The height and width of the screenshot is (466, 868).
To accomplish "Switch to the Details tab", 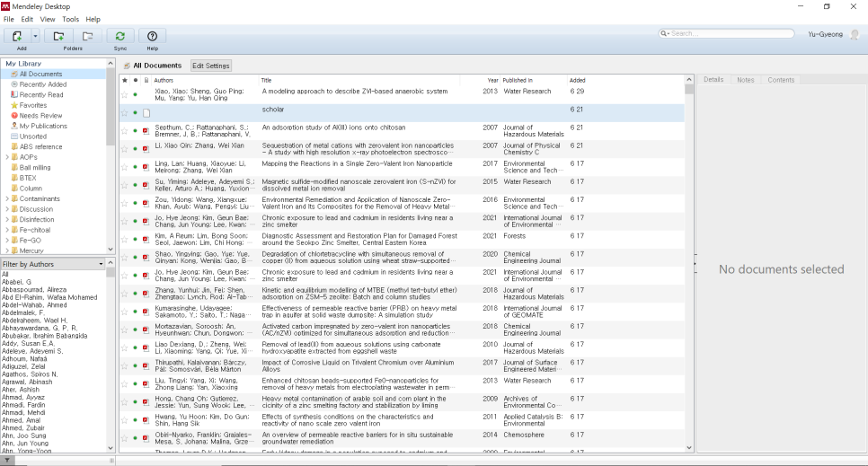I will [x=713, y=80].
